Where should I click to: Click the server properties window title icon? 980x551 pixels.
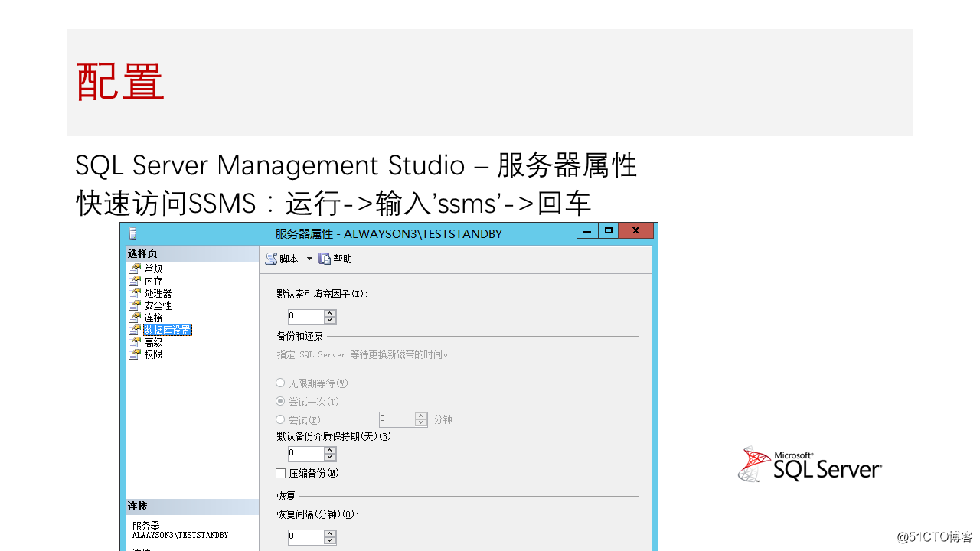coord(133,233)
